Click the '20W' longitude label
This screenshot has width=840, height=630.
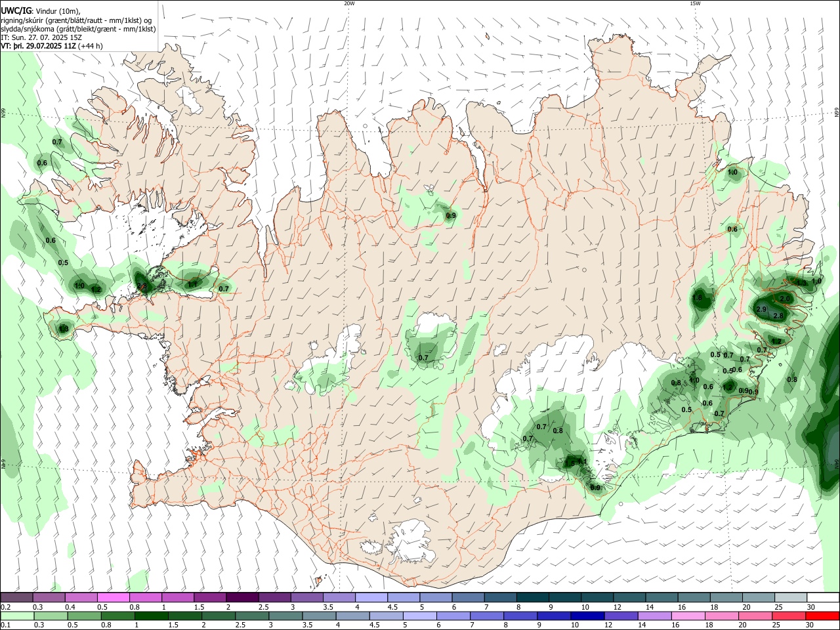[x=349, y=3]
